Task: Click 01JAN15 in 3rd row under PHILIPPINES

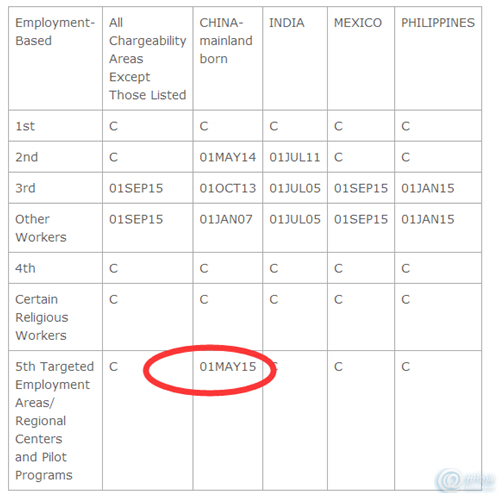Action: coord(428,188)
